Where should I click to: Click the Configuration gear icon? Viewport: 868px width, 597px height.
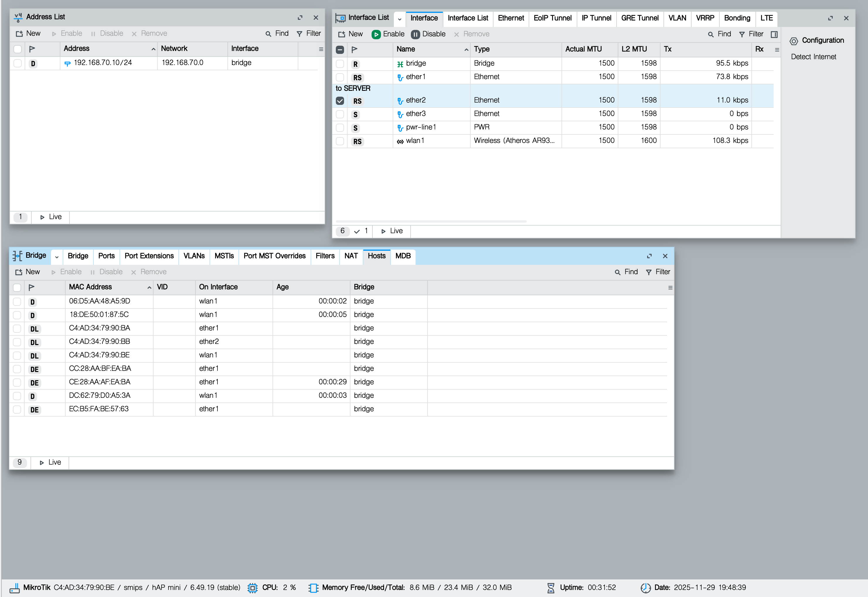794,41
